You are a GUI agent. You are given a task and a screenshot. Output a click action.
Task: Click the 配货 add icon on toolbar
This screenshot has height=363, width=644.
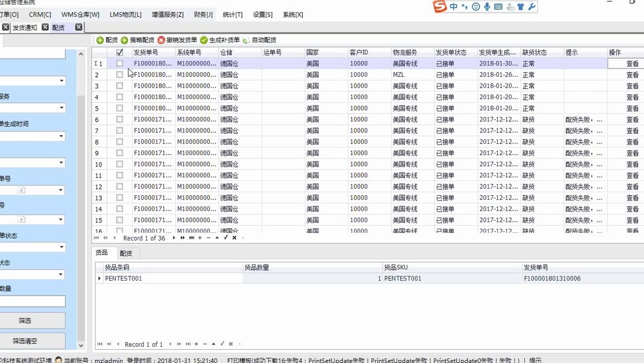pos(101,41)
